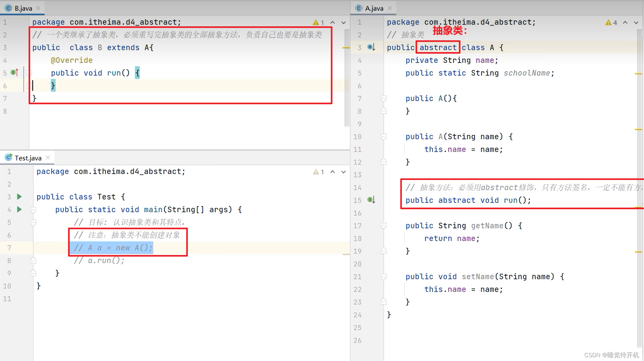Go to next highlighted error in A.java

636,23
